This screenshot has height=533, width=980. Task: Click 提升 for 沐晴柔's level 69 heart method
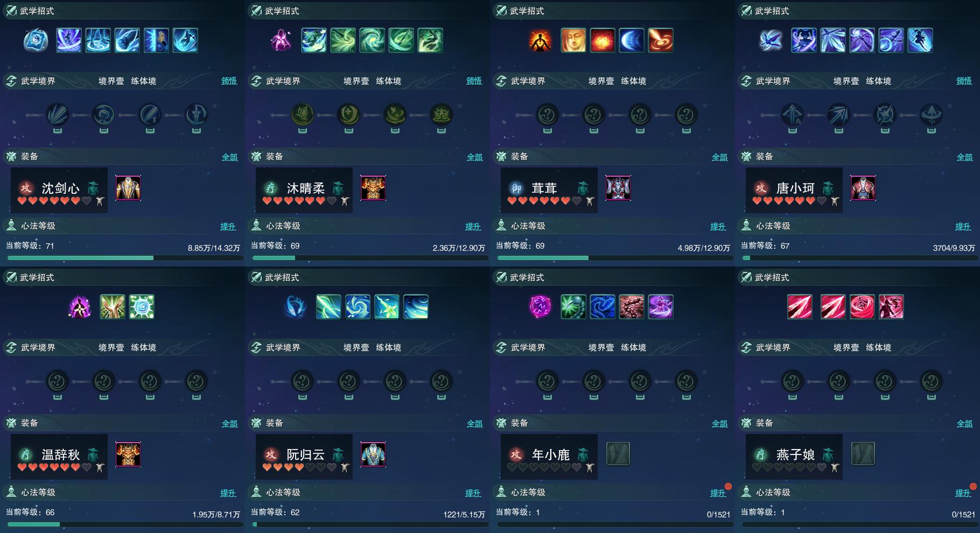[x=473, y=226]
